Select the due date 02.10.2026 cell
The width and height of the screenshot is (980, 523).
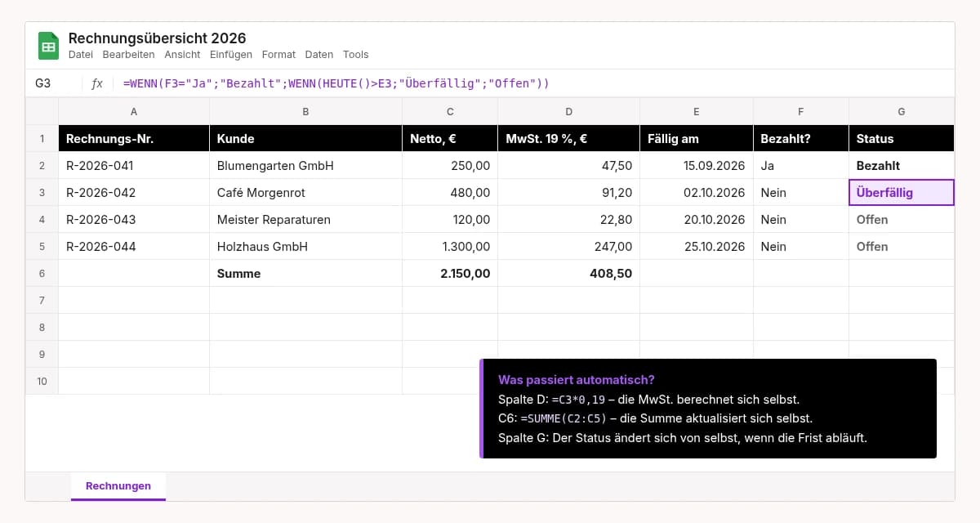click(696, 193)
